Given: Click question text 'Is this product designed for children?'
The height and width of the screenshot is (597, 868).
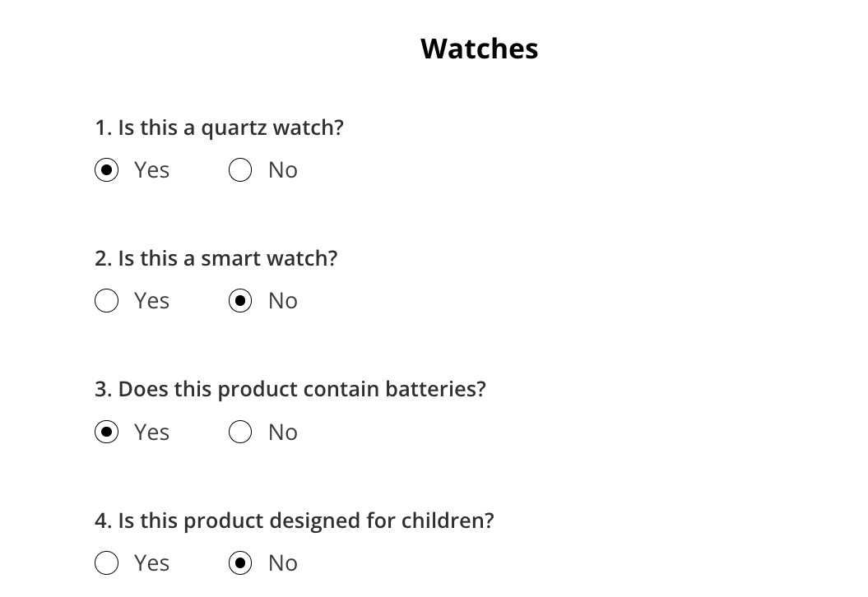Looking at the screenshot, I should 305,521.
